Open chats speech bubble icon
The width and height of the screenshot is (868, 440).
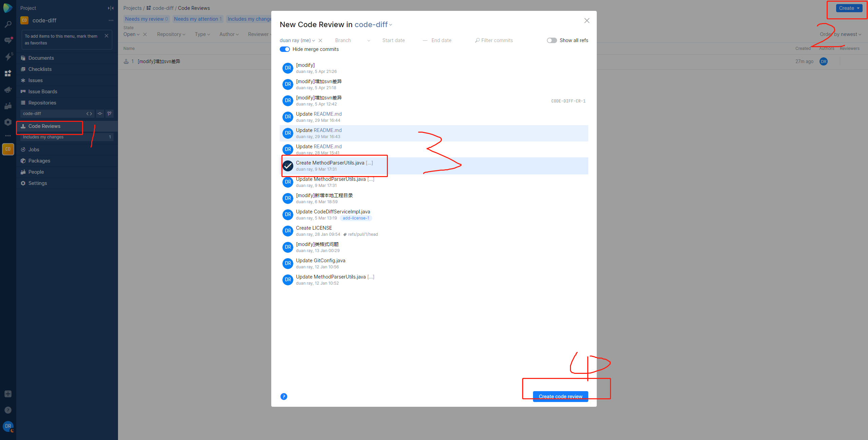tap(8, 40)
